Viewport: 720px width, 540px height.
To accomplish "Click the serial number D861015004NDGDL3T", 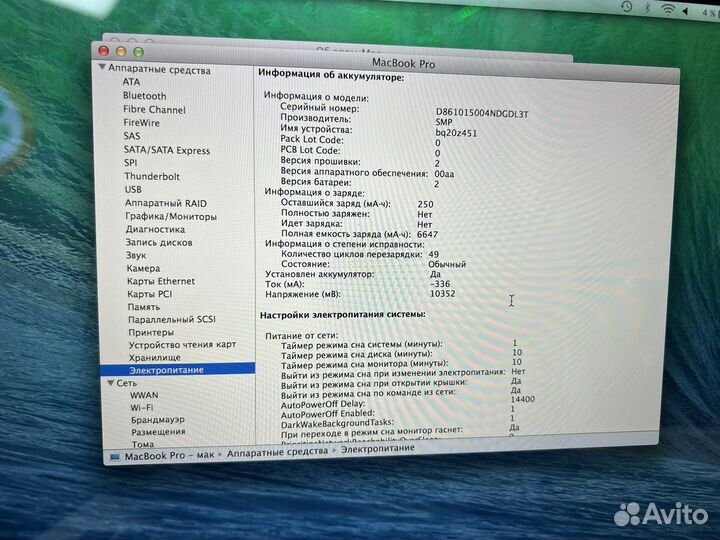I will pyautogui.click(x=482, y=113).
